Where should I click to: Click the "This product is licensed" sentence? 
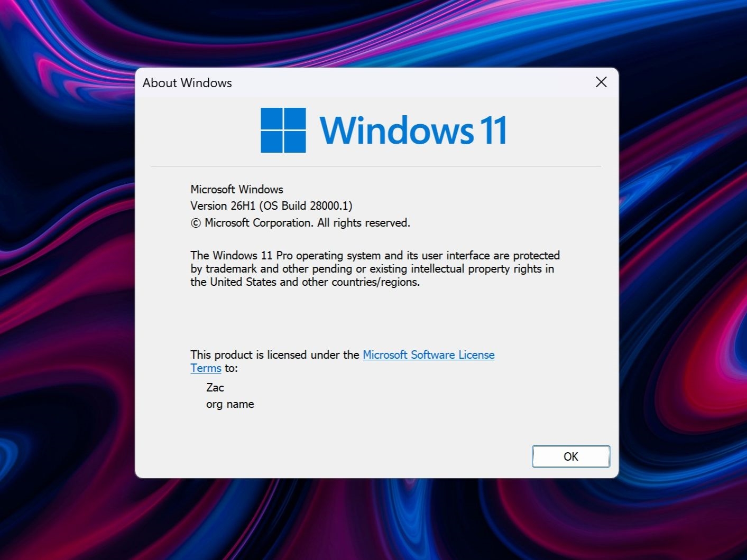[275, 354]
